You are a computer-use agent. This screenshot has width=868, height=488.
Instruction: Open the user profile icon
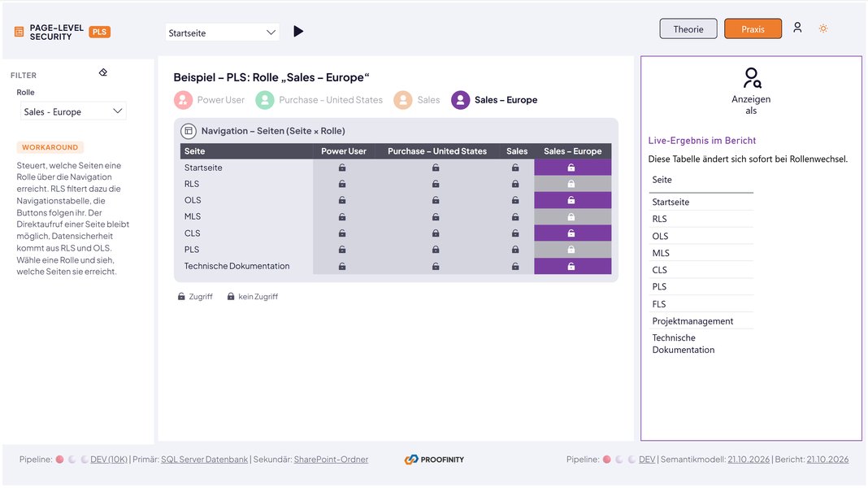click(x=797, y=27)
